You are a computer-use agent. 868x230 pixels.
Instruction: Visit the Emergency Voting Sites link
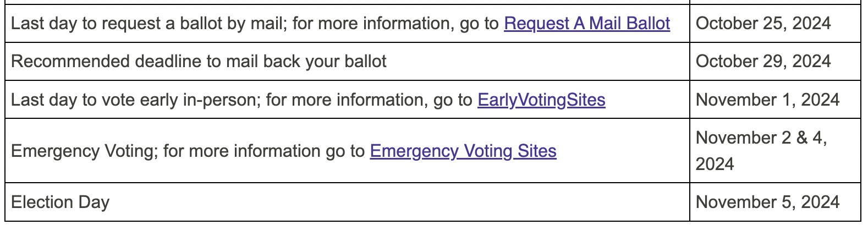[x=463, y=151]
